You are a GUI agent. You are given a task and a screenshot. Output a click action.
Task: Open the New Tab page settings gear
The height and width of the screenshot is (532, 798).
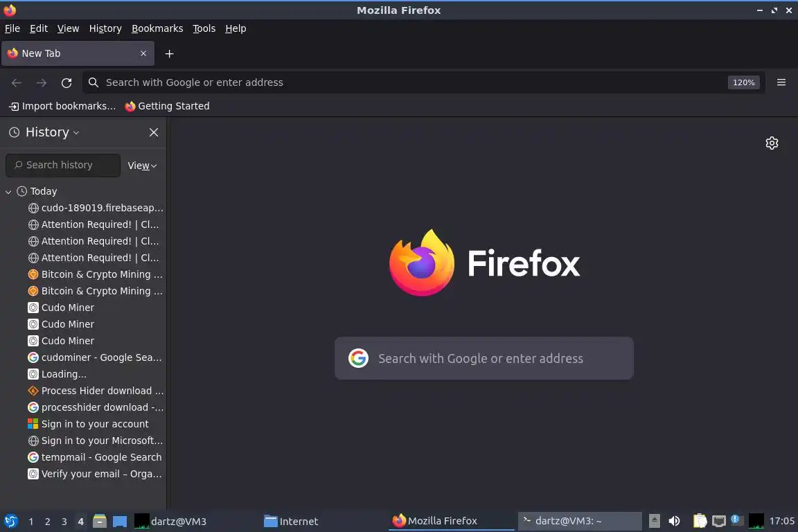pos(772,143)
